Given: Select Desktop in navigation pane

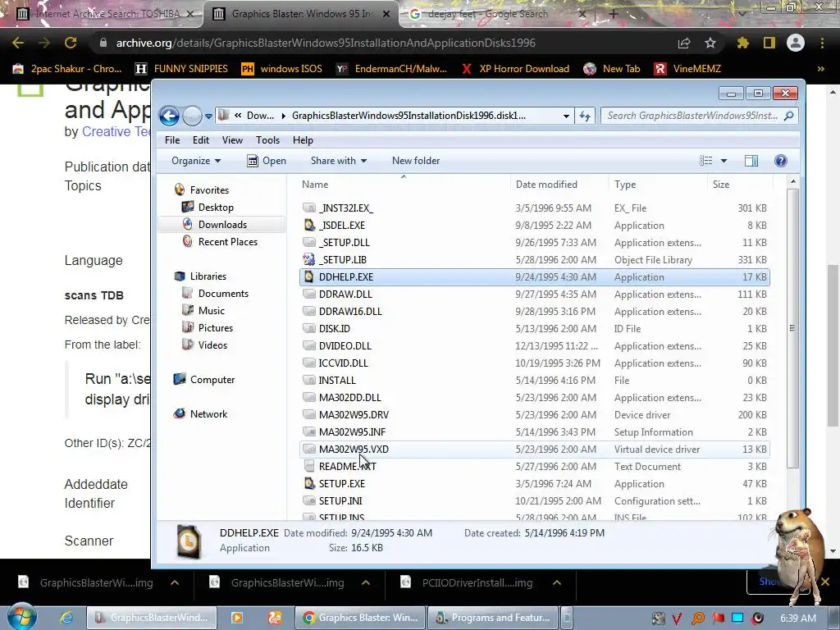Looking at the screenshot, I should coord(216,208).
